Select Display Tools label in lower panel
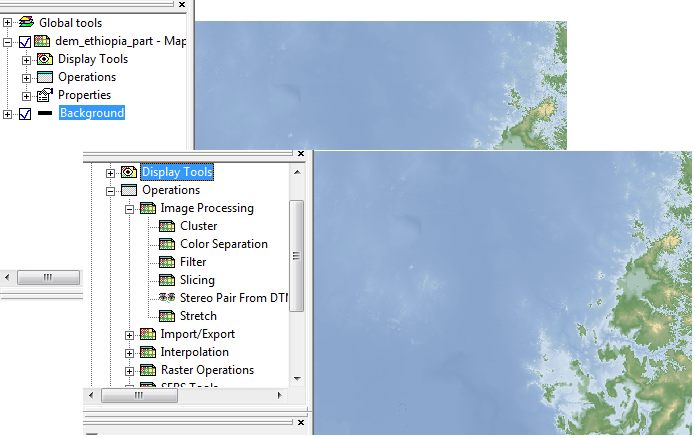 tap(177, 172)
